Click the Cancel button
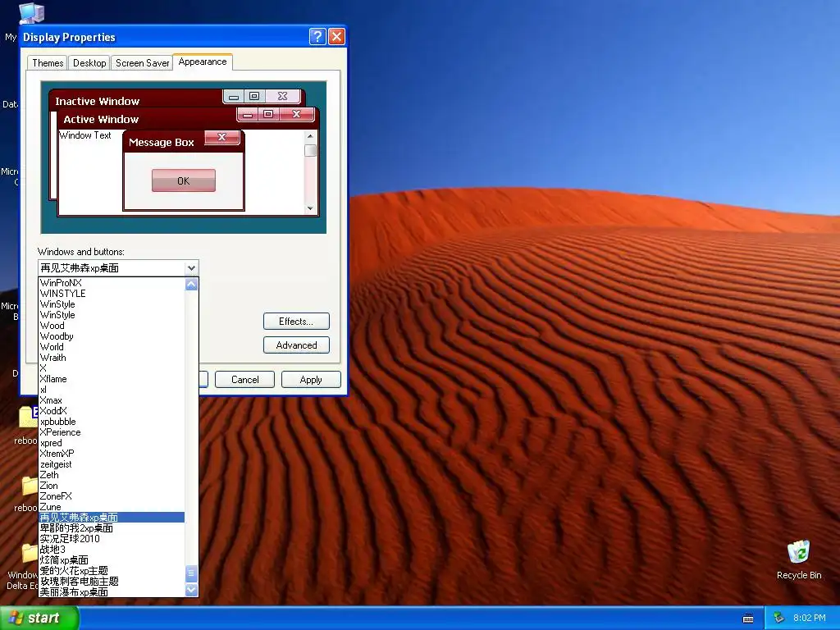Viewport: 840px width, 630px height. (244, 379)
